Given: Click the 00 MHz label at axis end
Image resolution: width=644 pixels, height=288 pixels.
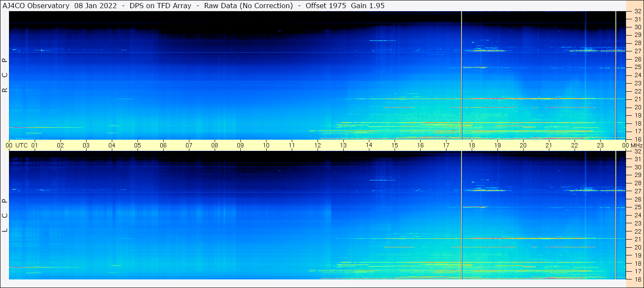Looking at the screenshot, I should [x=632, y=145].
